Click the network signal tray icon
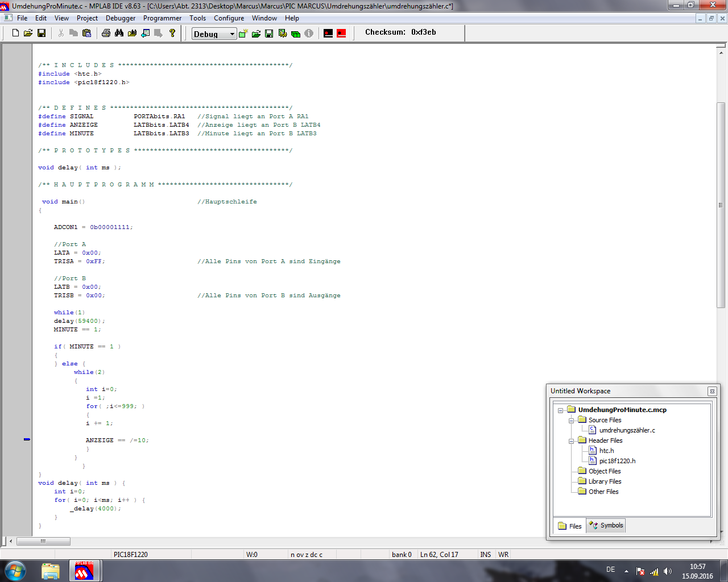Screen dimensions: 728x582 tap(654, 571)
